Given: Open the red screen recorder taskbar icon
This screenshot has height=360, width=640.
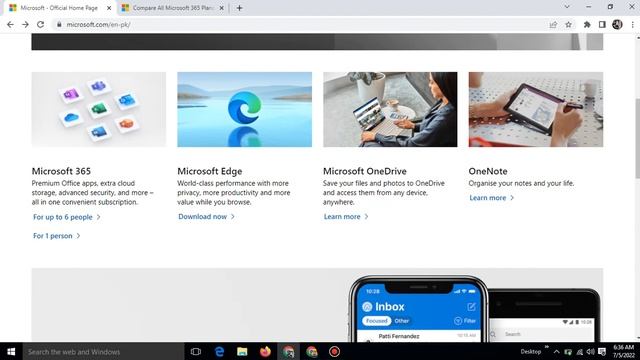Looking at the screenshot, I should coord(334,351).
